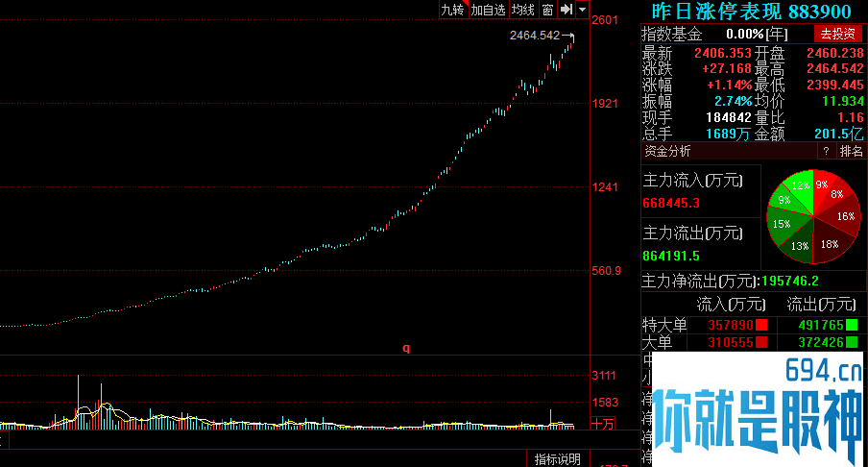Screen dimensions: 868x467
Task: Click the 现手 value 184842
Action: (x=729, y=117)
